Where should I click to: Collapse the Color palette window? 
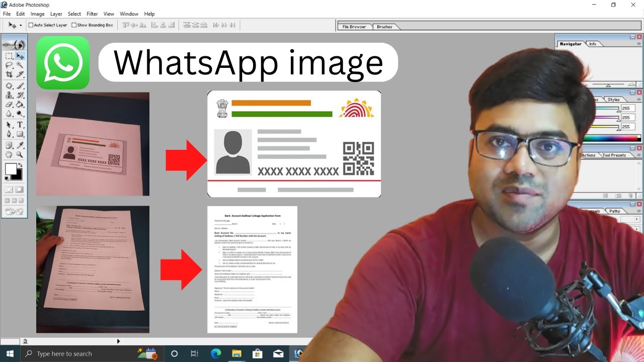(x=633, y=93)
